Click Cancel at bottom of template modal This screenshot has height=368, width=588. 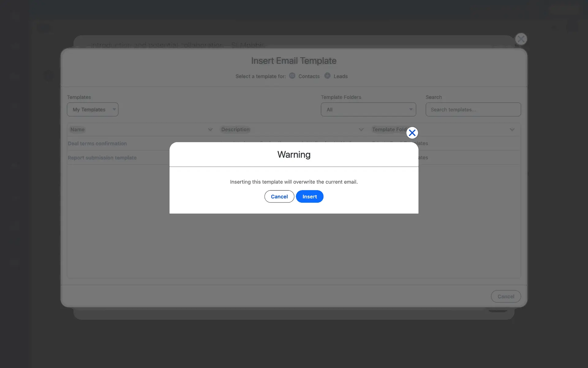506,297
